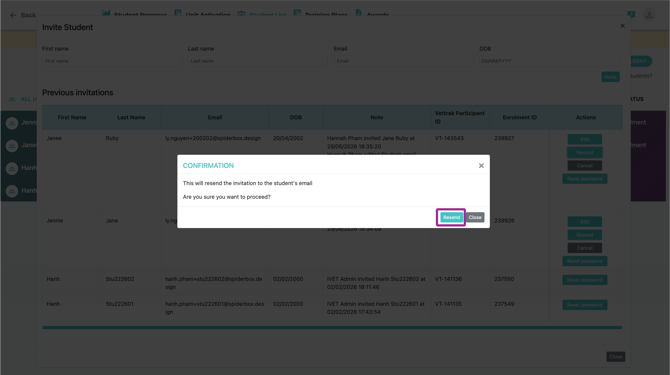Focus the Email input field
The image size is (670, 375).
pyautogui.click(x=403, y=61)
